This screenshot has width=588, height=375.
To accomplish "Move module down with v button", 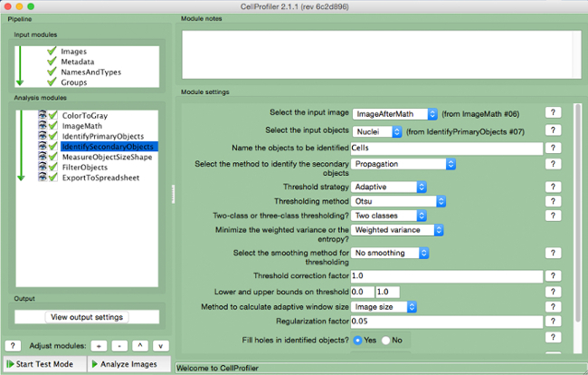I will pos(160,346).
